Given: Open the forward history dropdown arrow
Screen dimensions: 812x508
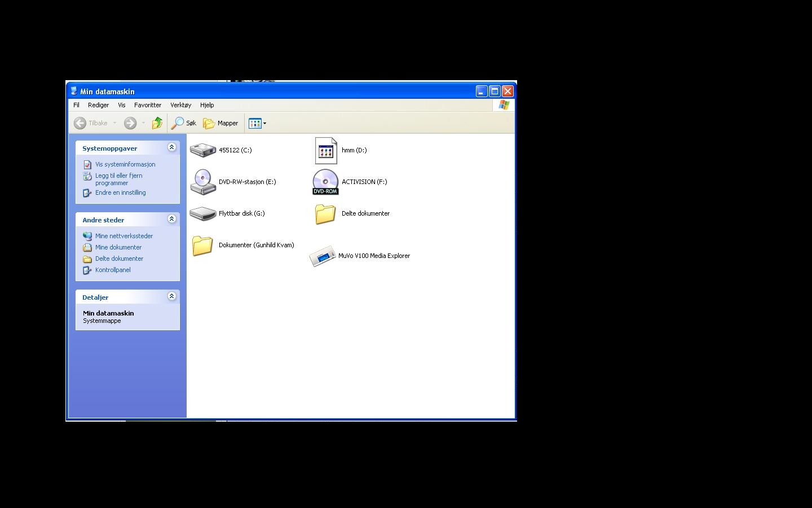Looking at the screenshot, I should (x=143, y=123).
